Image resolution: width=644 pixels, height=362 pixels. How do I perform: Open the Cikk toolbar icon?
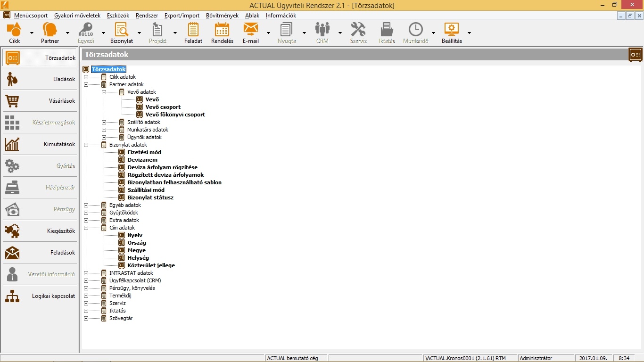(x=14, y=33)
